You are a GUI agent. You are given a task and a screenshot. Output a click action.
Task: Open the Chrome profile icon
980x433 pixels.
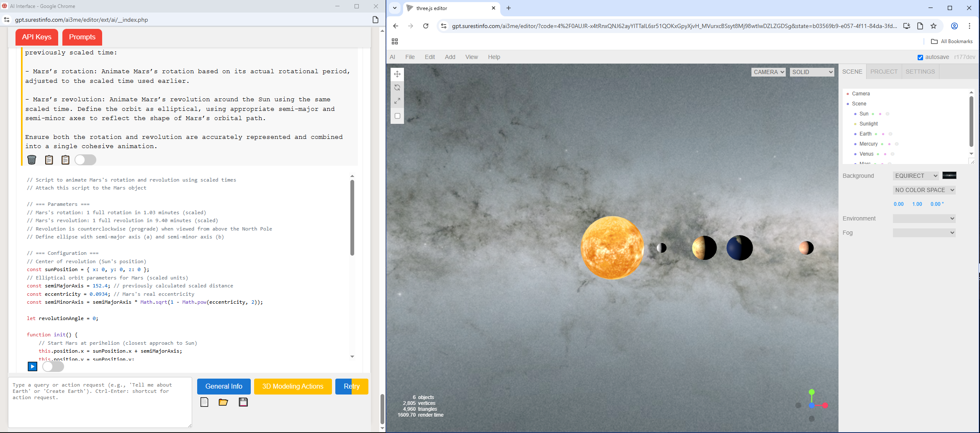(954, 26)
